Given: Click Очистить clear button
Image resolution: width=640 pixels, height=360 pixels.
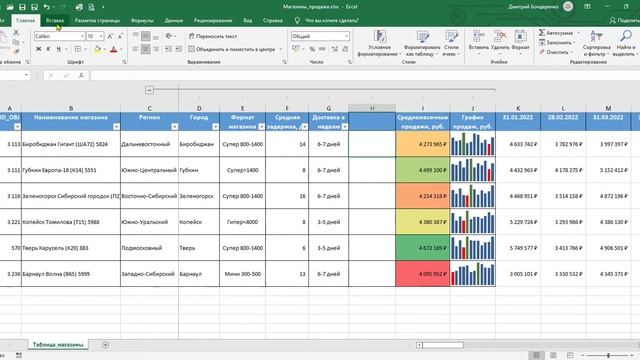Looking at the screenshot, I should click(x=556, y=52).
